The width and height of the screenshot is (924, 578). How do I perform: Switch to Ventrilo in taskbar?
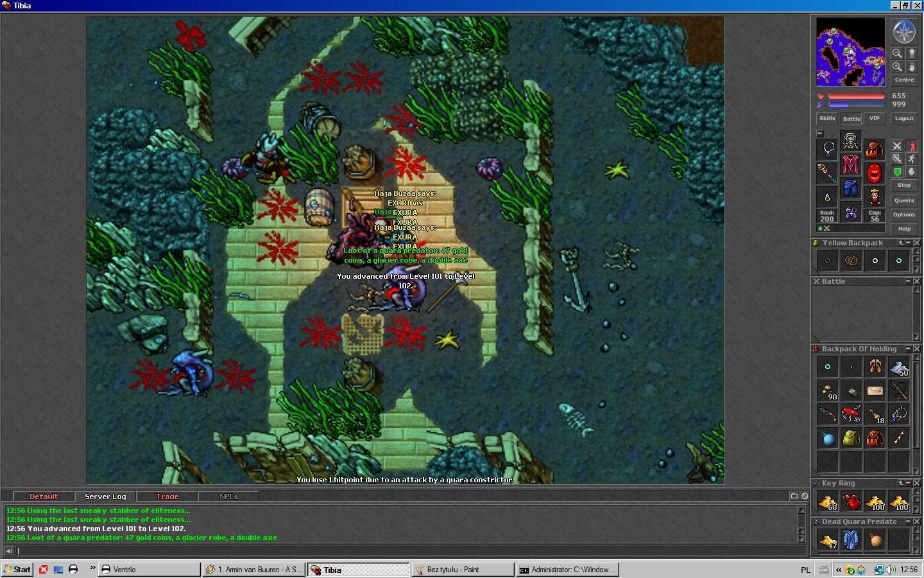click(x=149, y=570)
